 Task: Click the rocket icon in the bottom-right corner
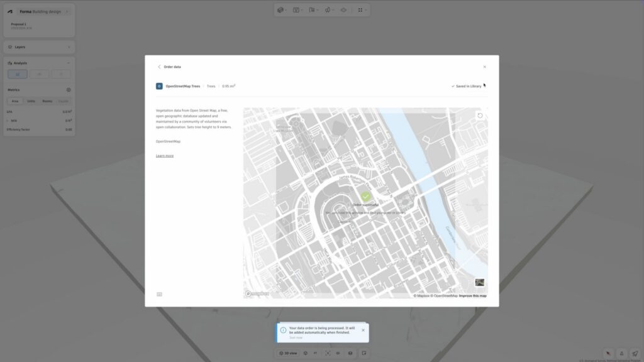tap(635, 353)
